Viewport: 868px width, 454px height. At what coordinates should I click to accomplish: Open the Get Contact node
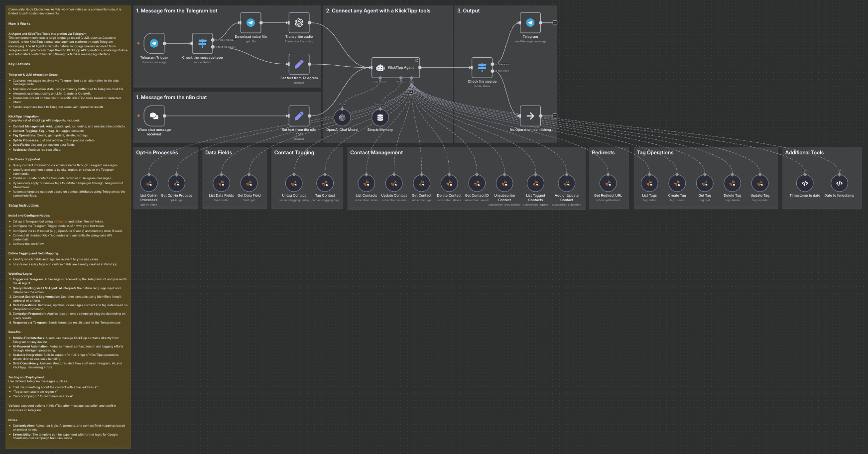421,183
